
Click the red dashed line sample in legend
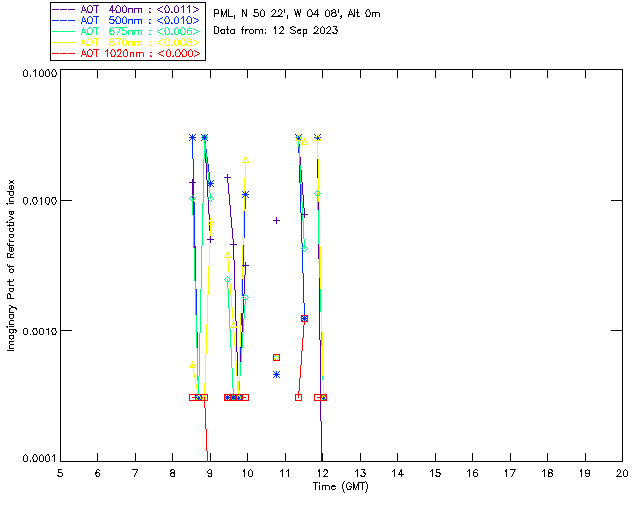point(64,53)
